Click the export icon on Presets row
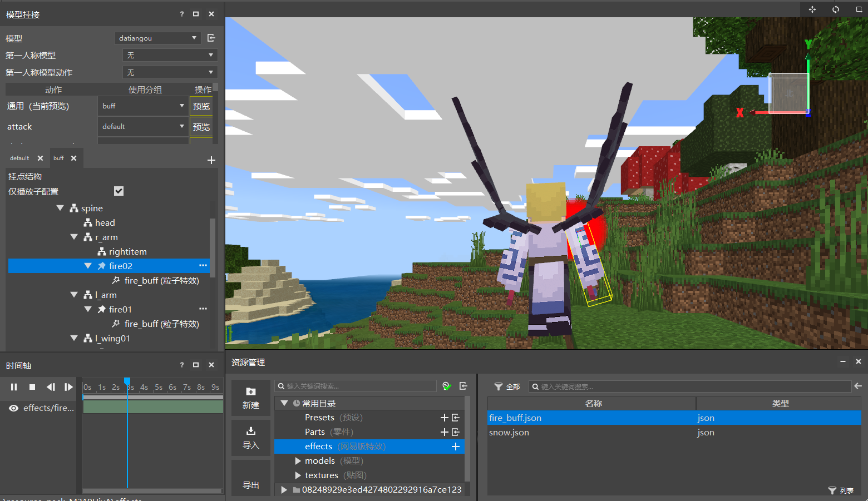The image size is (868, 501). click(x=456, y=418)
